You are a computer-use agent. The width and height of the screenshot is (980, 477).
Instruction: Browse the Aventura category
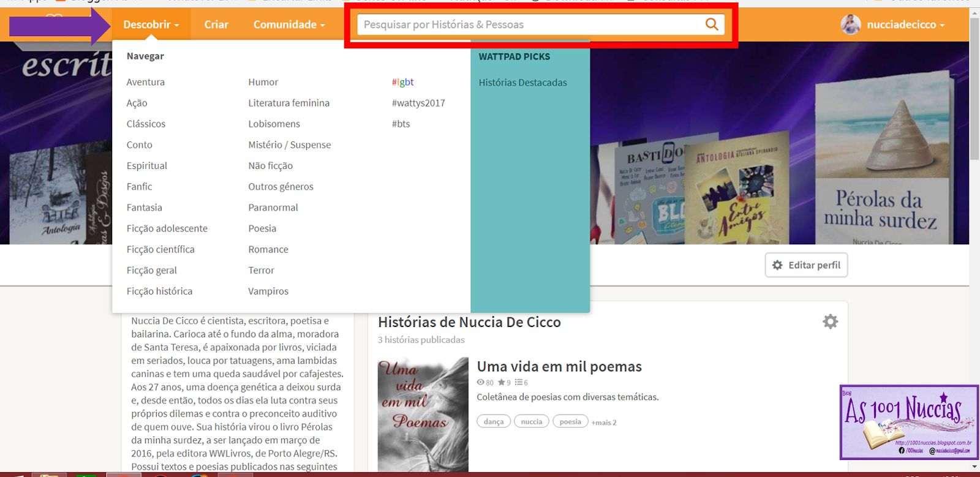145,82
